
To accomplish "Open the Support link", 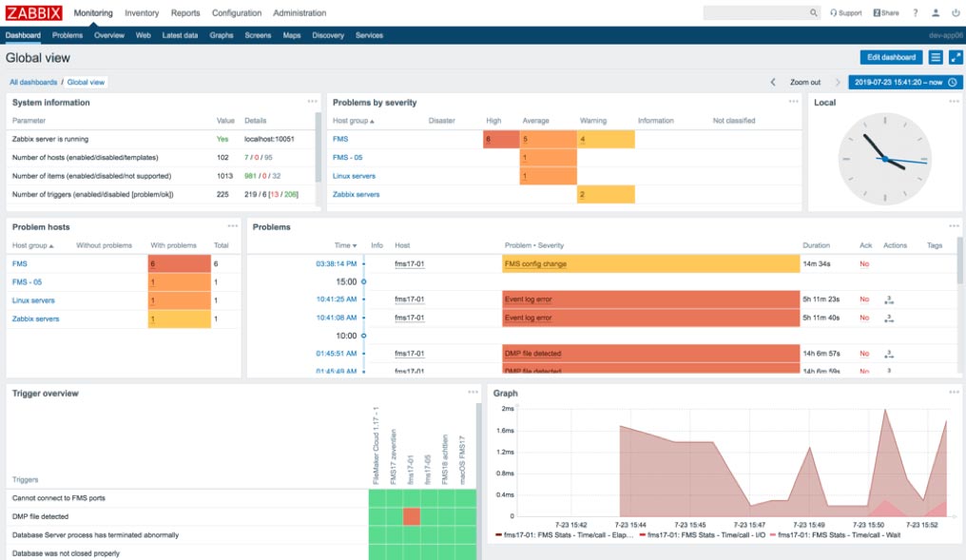I will point(846,13).
